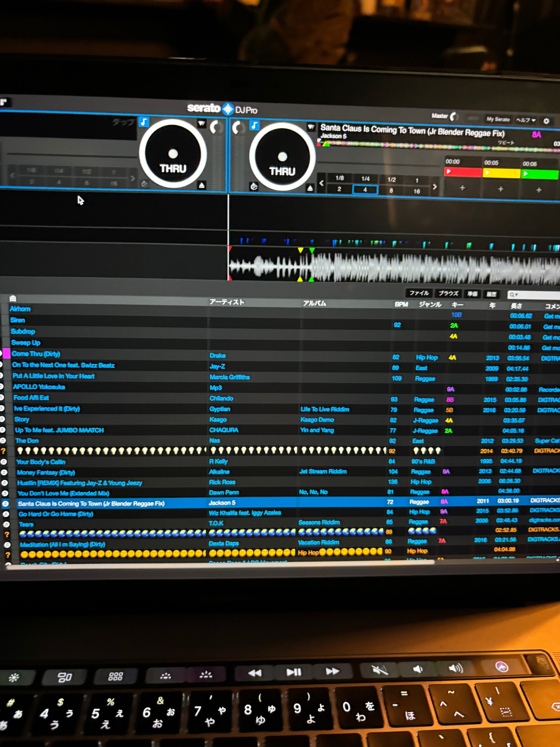Tap Touch Bar rewind button
Viewport: 560px width, 747px height.
coord(254,673)
